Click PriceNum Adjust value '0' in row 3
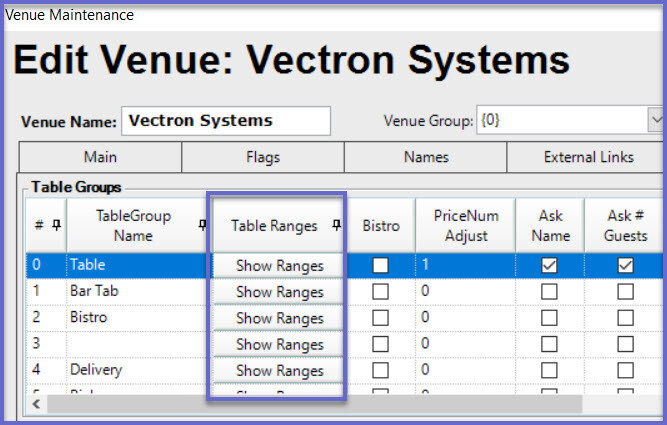667x425 pixels. [x=466, y=344]
